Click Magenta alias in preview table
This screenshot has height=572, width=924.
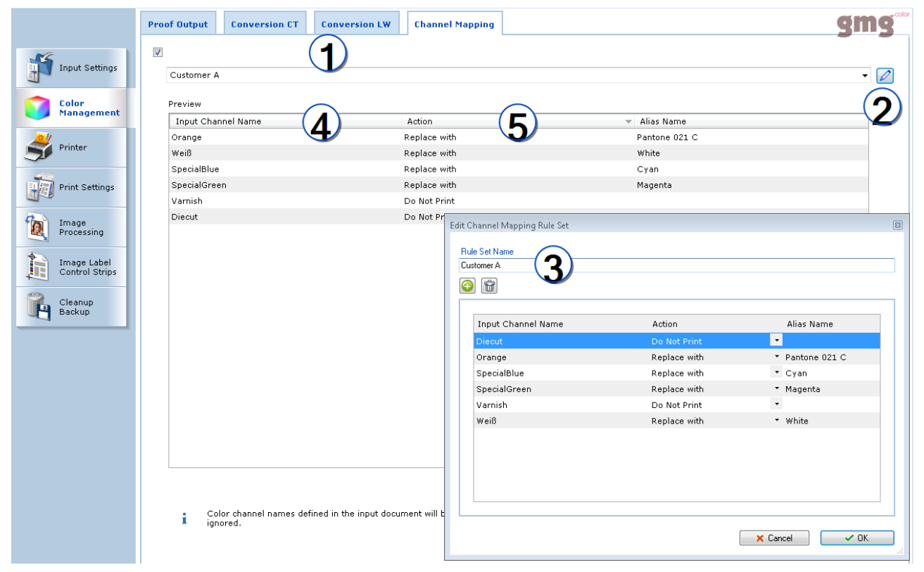coord(654,185)
